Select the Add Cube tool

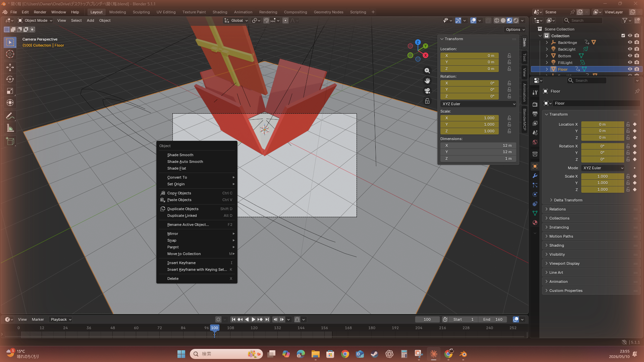pyautogui.click(x=10, y=141)
